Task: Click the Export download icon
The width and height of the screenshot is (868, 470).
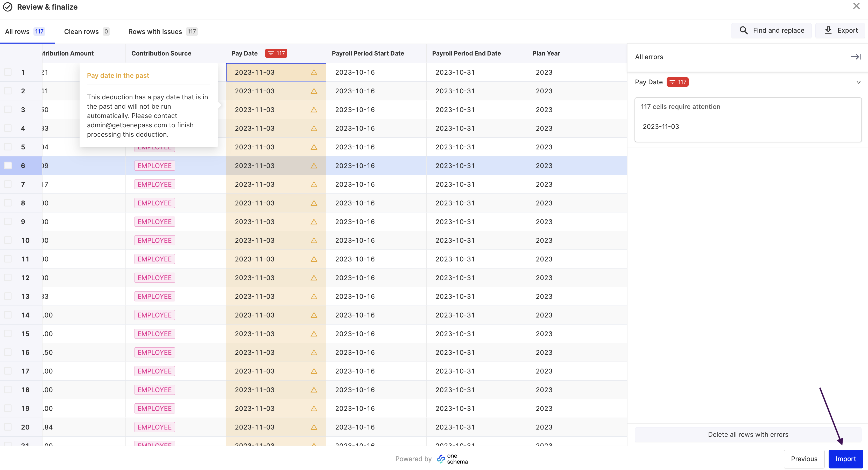Action: point(828,30)
